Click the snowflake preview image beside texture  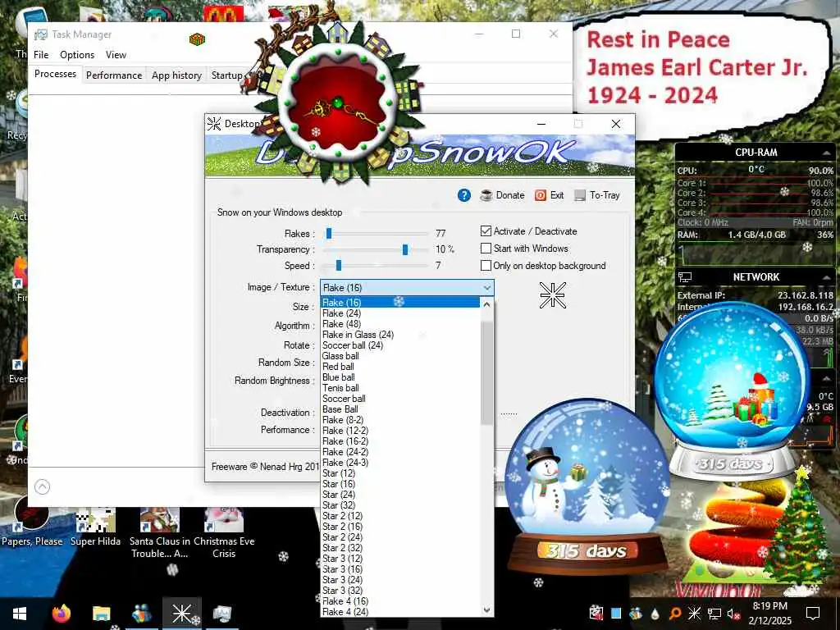[552, 295]
